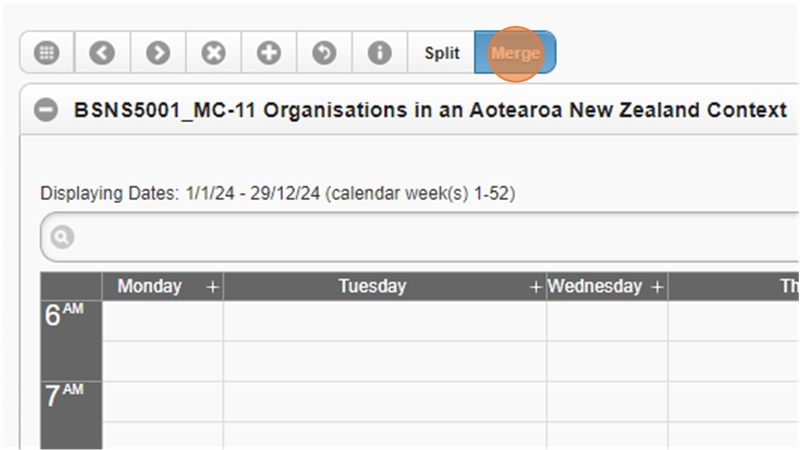Click the plus next to Monday
The image size is (800, 450).
212,287
